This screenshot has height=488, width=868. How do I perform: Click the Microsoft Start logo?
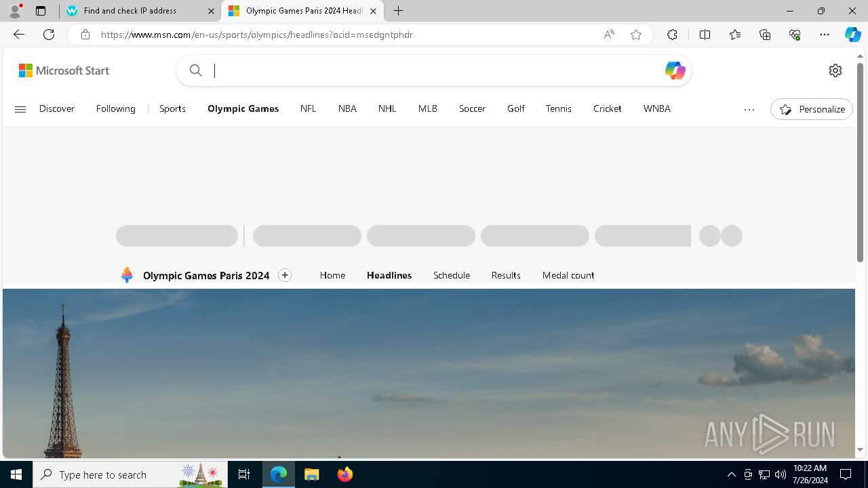coord(64,70)
